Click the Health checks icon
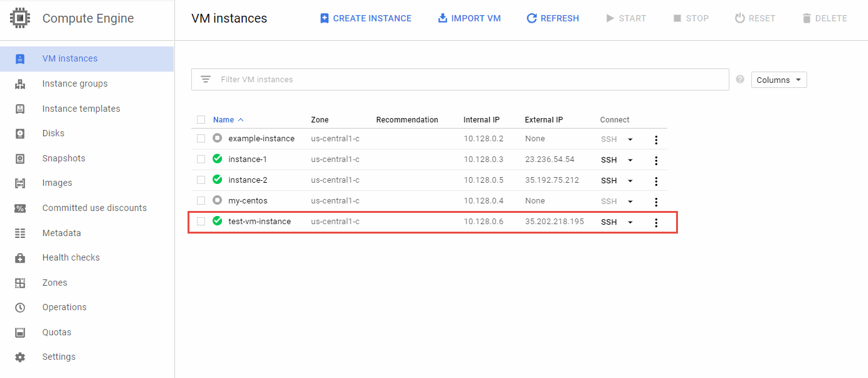Viewport: 868px width, 378px height. click(20, 257)
